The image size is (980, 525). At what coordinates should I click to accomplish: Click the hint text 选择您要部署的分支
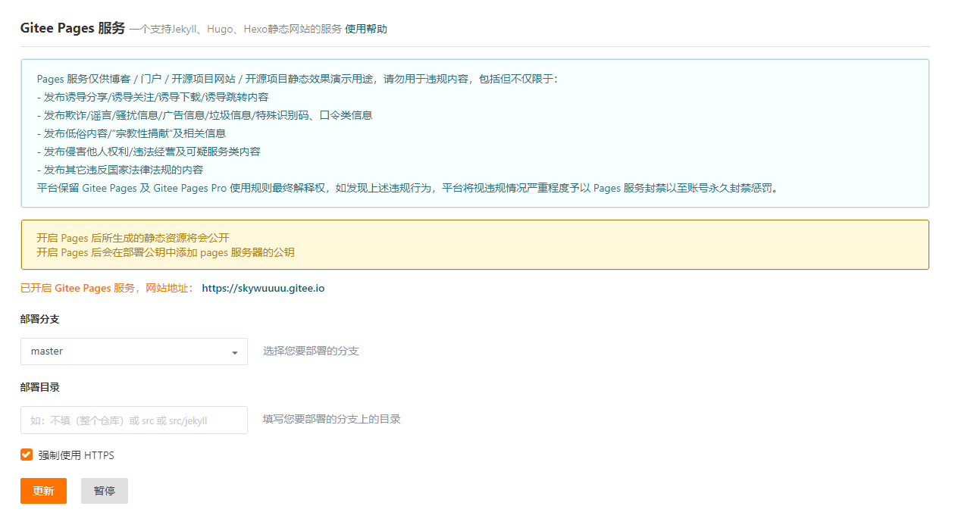311,352
